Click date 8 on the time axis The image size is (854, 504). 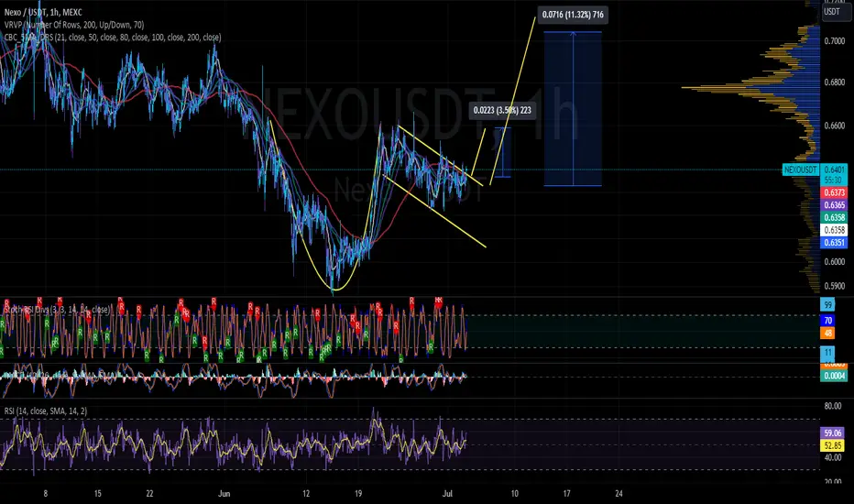point(45,494)
